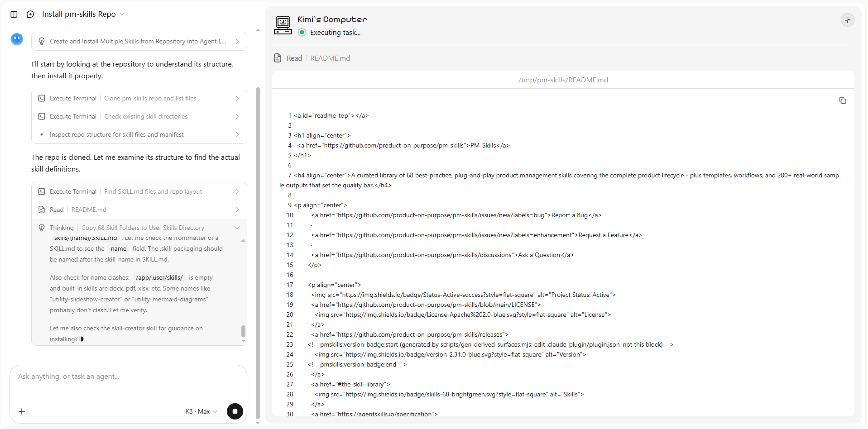Viewport: 868px width, 429px height.
Task: Start a new chat with plus-bubble icon
Action: tap(30, 14)
